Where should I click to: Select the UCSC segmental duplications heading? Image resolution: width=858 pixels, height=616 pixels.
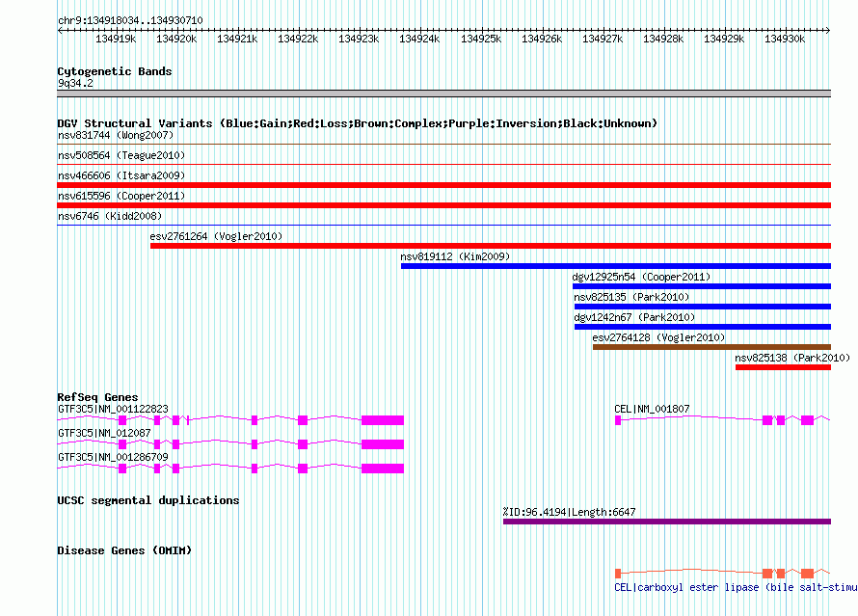point(148,500)
